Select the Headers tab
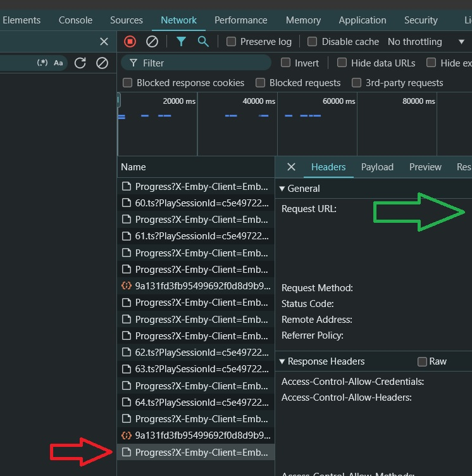 pyautogui.click(x=328, y=166)
